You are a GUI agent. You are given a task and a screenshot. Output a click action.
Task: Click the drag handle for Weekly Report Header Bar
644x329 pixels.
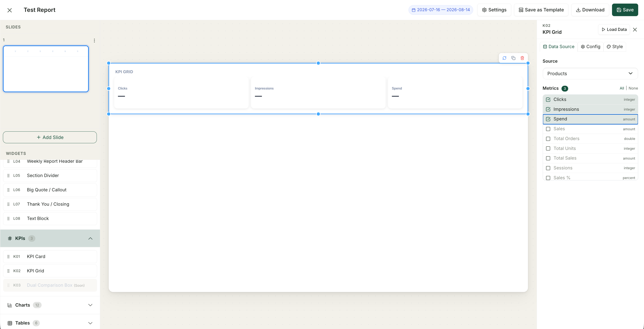tap(8, 161)
